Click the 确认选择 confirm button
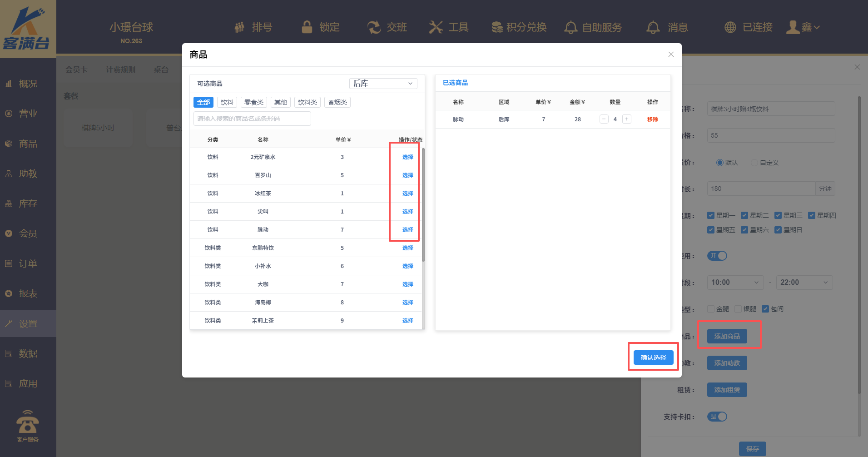This screenshot has width=868, height=457. (653, 358)
